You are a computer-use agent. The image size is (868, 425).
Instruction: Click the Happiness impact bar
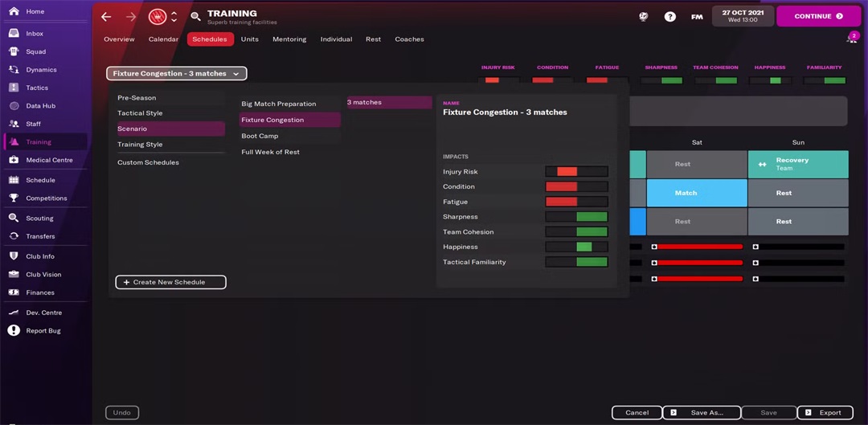click(576, 247)
